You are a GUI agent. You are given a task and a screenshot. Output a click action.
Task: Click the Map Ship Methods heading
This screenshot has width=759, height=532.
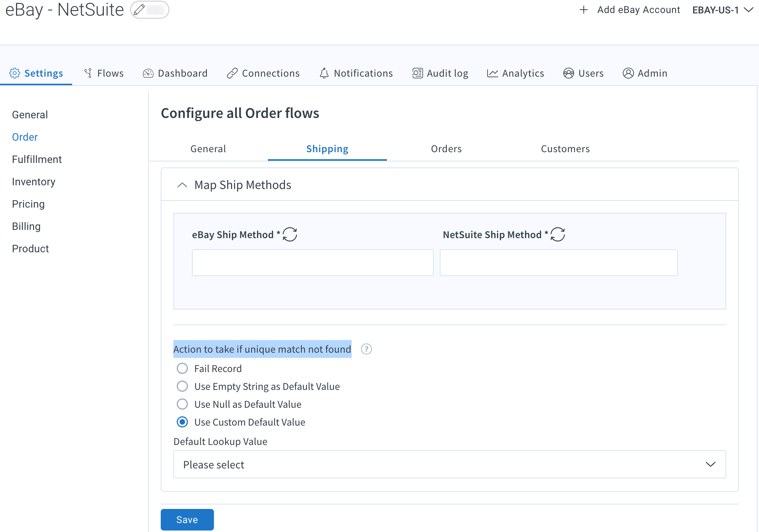pos(243,185)
